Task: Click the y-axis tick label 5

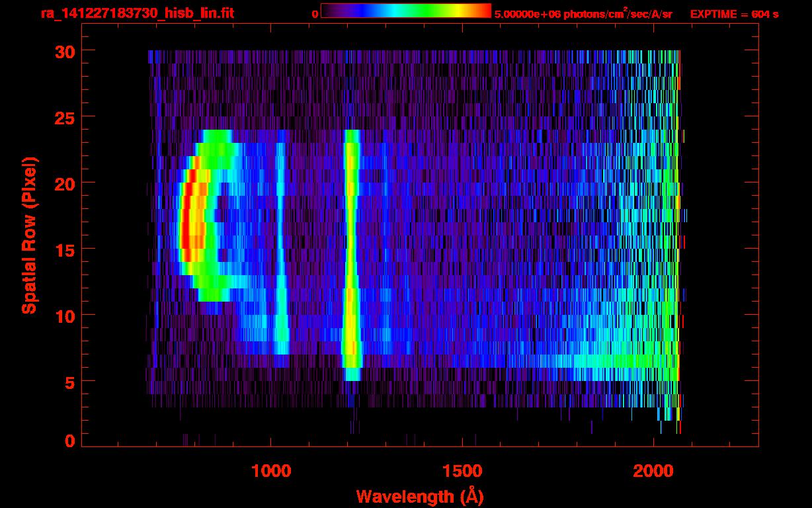Action: click(69, 382)
